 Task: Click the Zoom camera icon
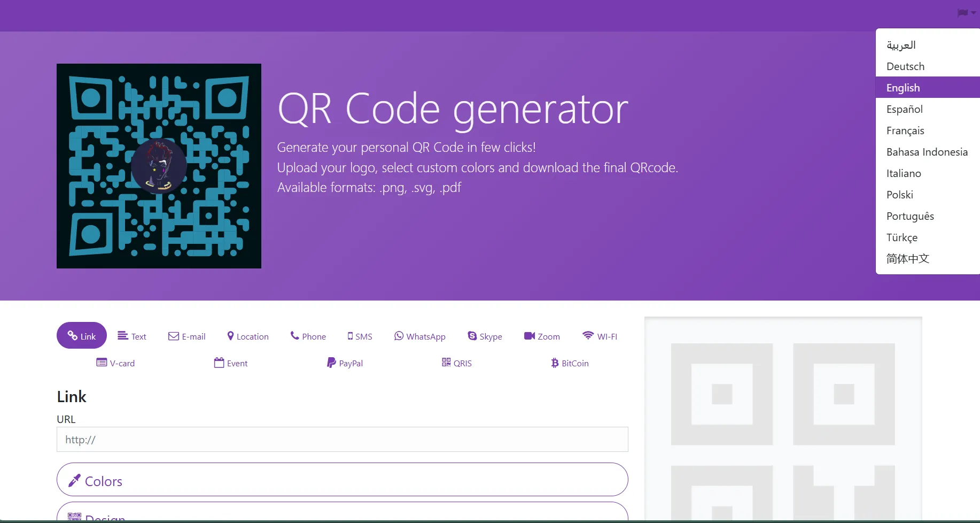530,335
